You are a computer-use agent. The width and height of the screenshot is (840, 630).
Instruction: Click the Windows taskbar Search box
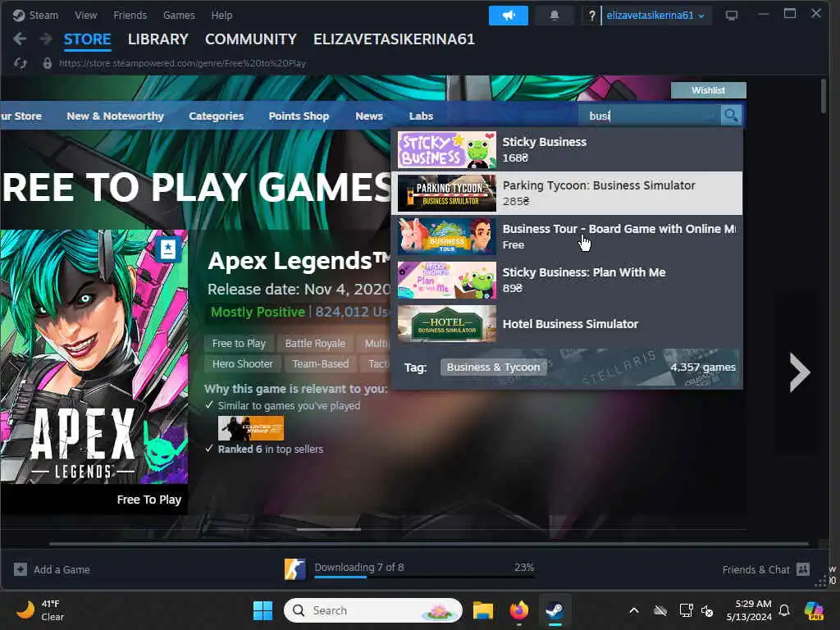(x=373, y=610)
